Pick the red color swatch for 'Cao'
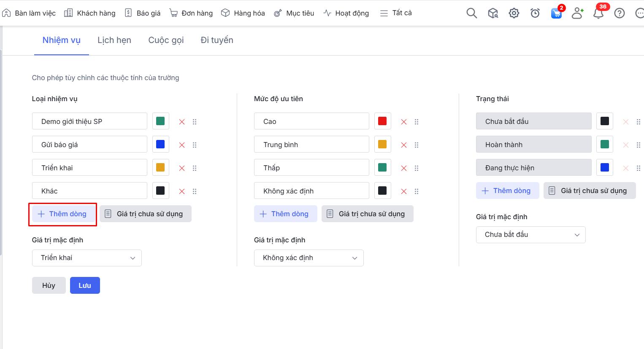644x349 pixels. (382, 121)
